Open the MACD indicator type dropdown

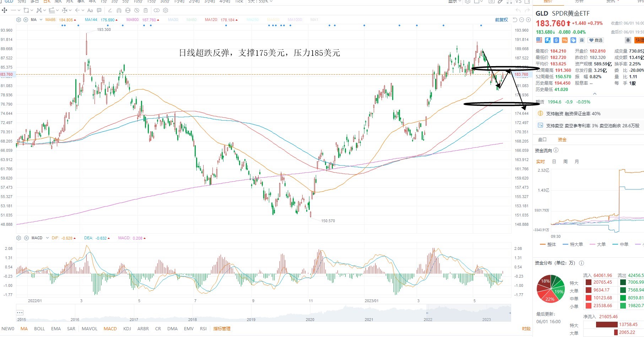point(47,238)
